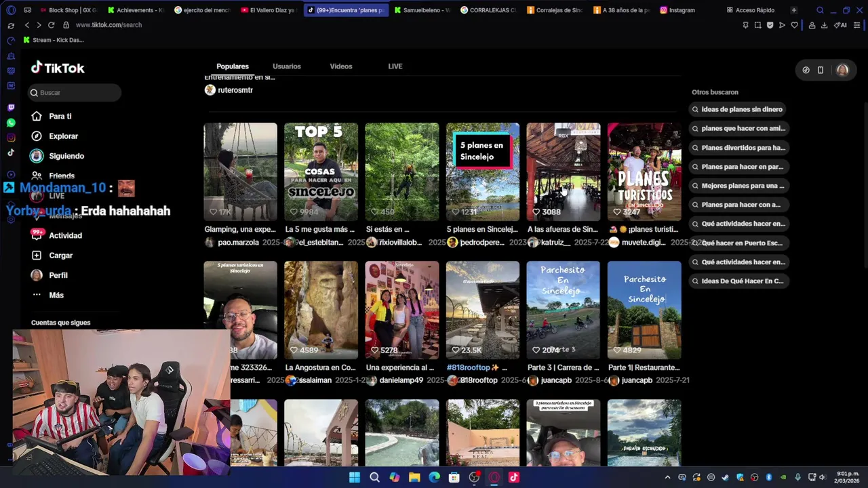Open #818rooftop video thumbnail

[x=483, y=310]
